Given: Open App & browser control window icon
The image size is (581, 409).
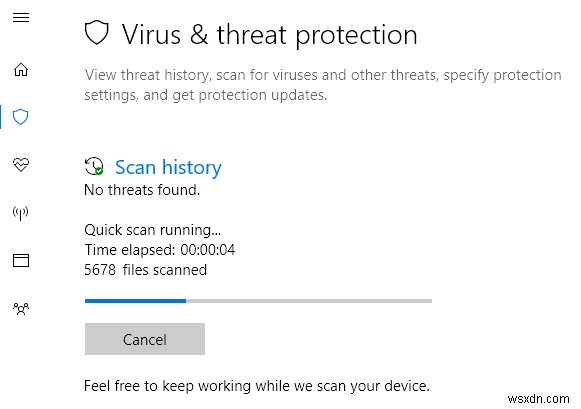Looking at the screenshot, I should pos(21,260).
